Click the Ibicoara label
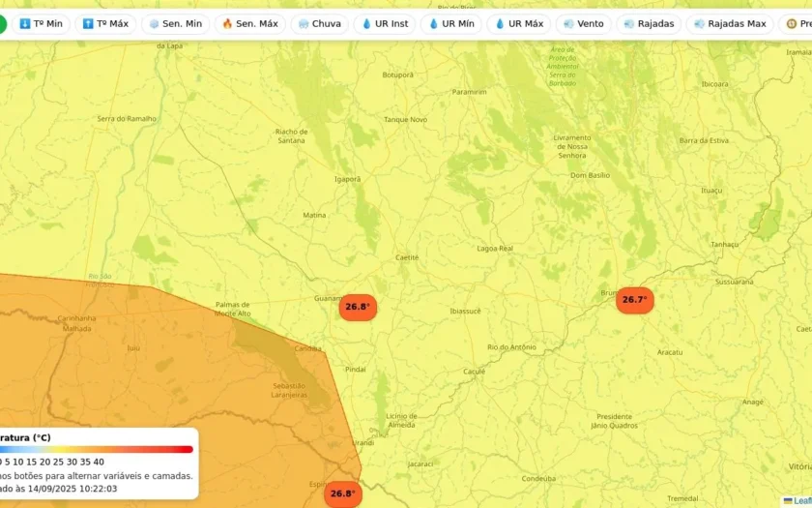 click(x=714, y=84)
